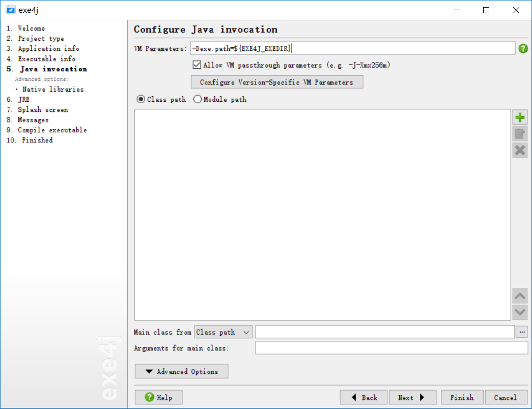
Task: Open step 8 Messages
Action: 28,120
